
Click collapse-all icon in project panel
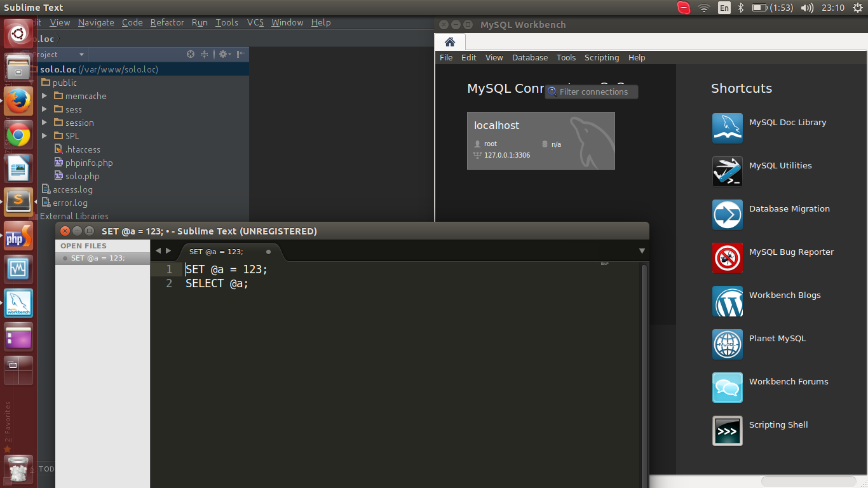pos(205,55)
